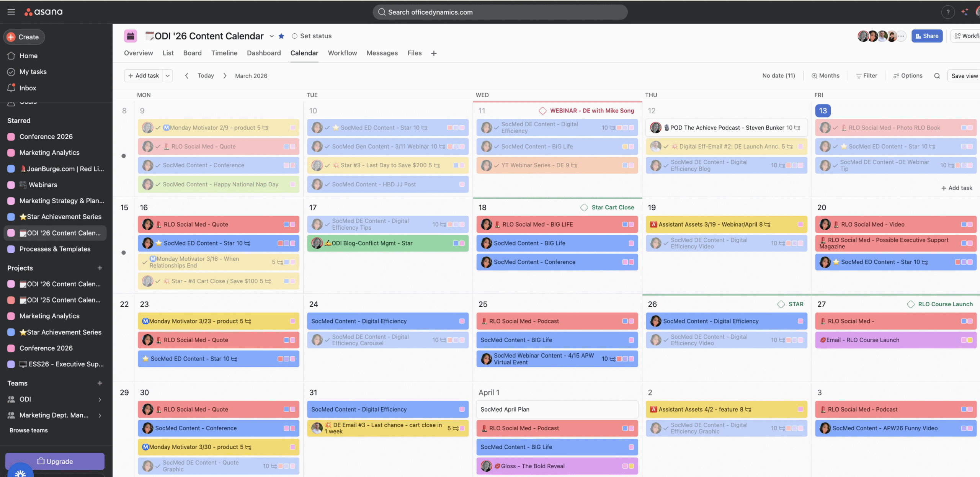
Task: Expand the ODI team chevron
Action: tap(100, 399)
